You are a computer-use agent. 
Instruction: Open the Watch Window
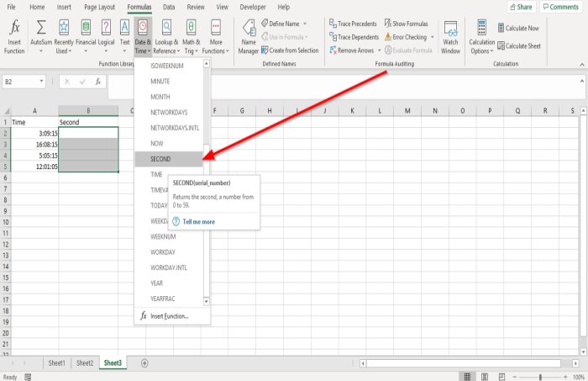450,37
